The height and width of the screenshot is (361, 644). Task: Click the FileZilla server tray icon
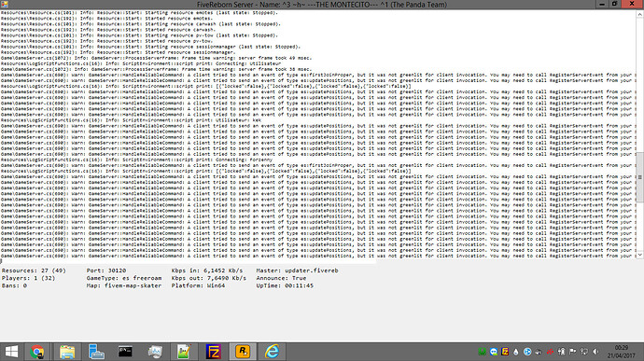click(505, 352)
